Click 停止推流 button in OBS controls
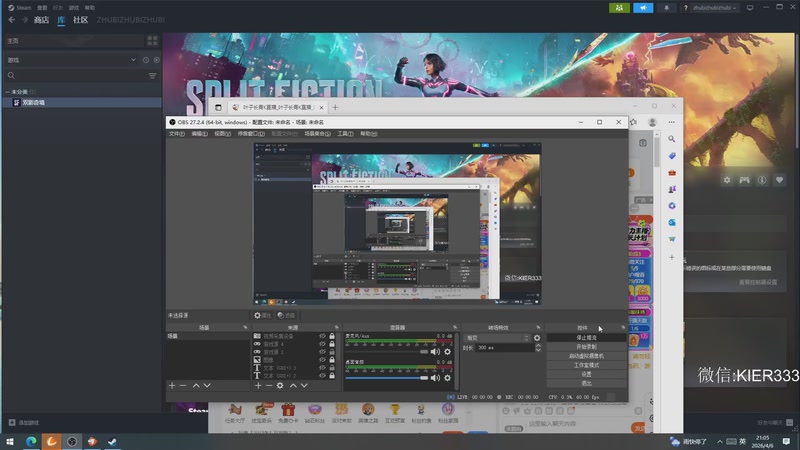Screen dimensions: 800x450 pyautogui.click(x=586, y=338)
